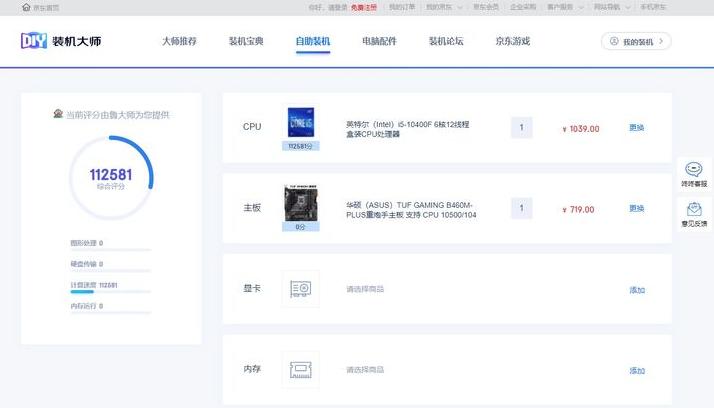Click the motherboard quantity field showing 1
This screenshot has height=408, width=714.
[x=521, y=209]
